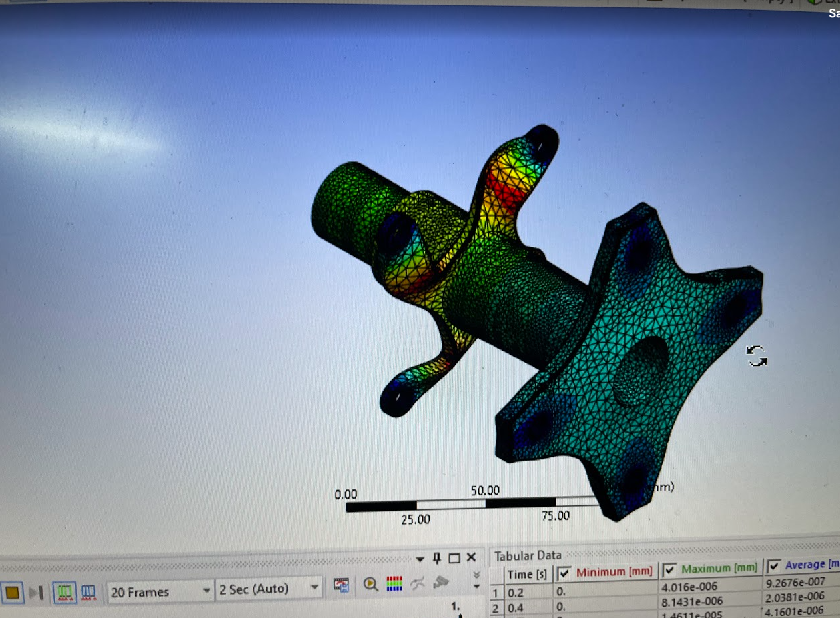The width and height of the screenshot is (840, 618).
Task: Uncheck the Minimum [mm] column checkbox
Action: pos(564,573)
